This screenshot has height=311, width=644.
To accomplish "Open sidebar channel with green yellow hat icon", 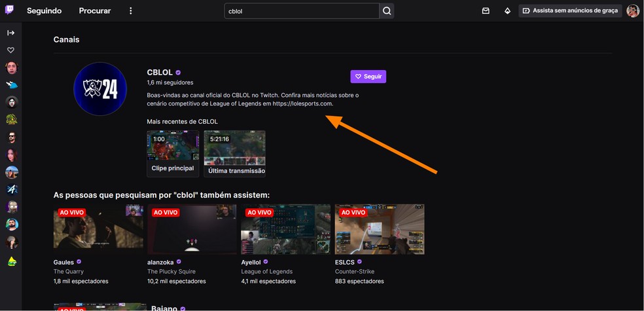I will tap(12, 261).
